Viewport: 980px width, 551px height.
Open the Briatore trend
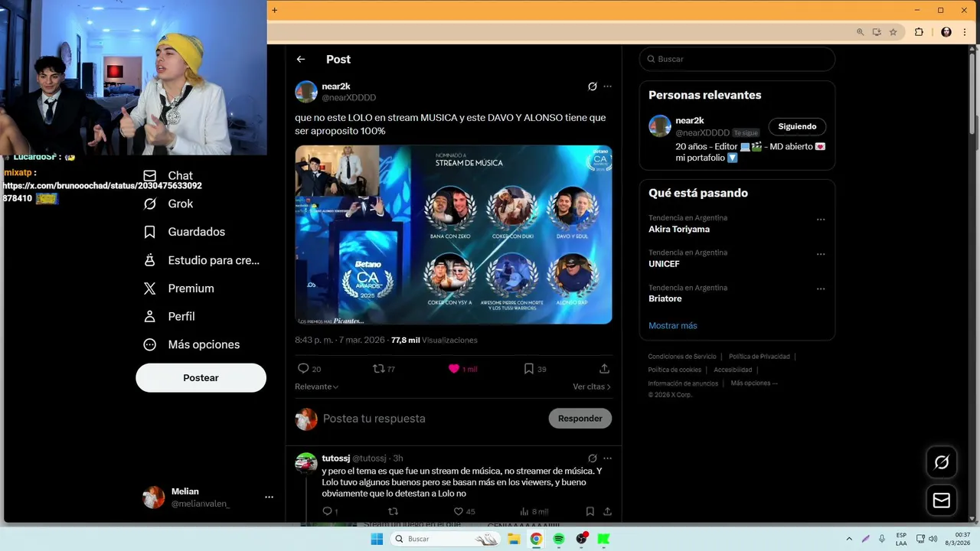coord(665,298)
